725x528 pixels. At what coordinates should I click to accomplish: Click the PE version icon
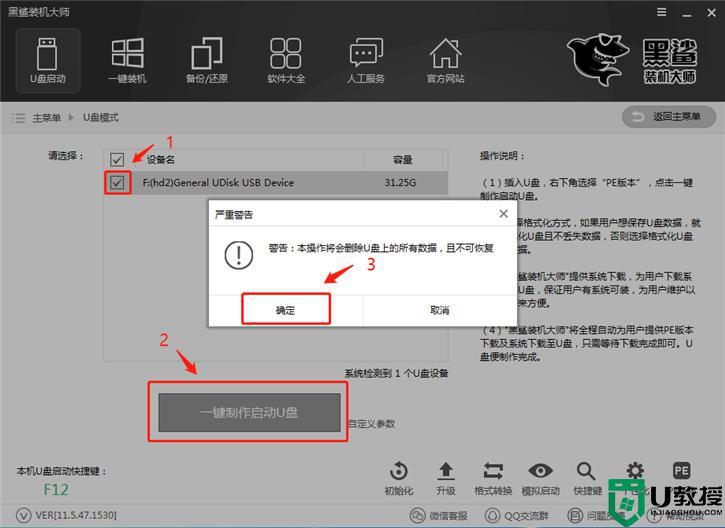[682, 471]
